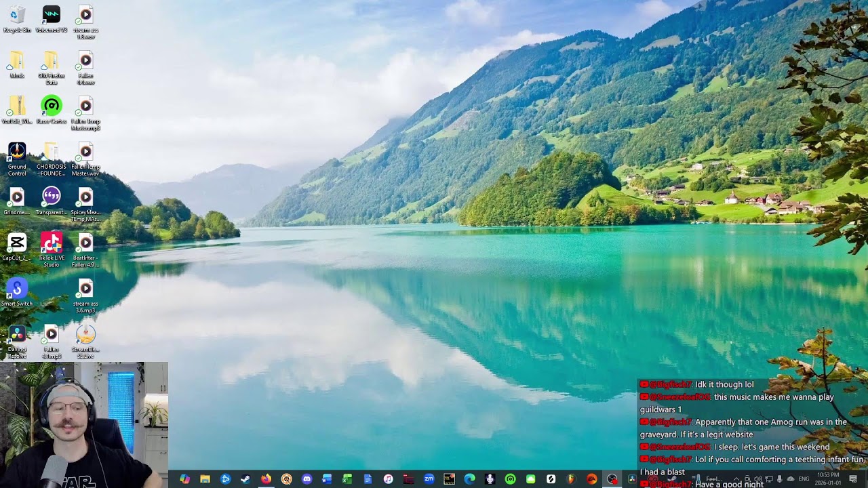Select the Ground Control shortcut
The image size is (868, 488).
pos(17,159)
